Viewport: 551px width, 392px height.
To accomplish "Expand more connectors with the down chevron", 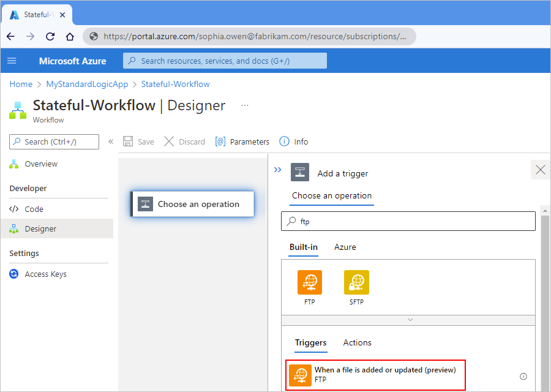I will pos(409,319).
